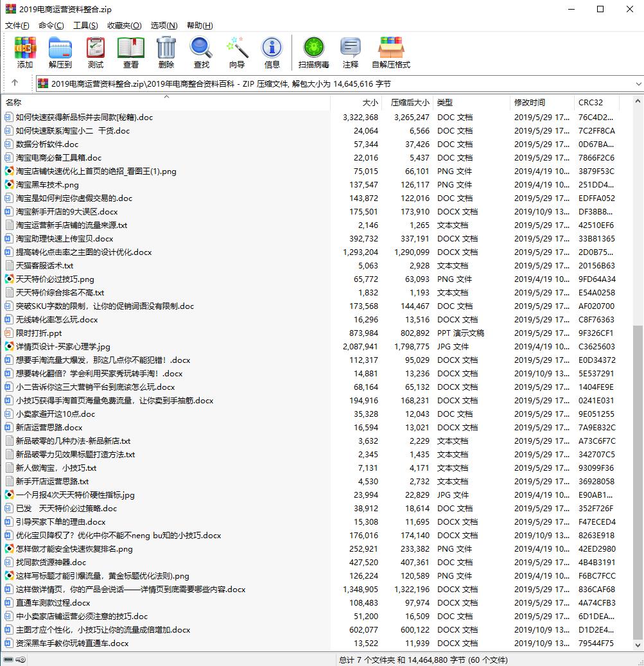Viewport: 644px width, 666px height.
Task: Open the Options (选项) menu
Action: click(164, 26)
